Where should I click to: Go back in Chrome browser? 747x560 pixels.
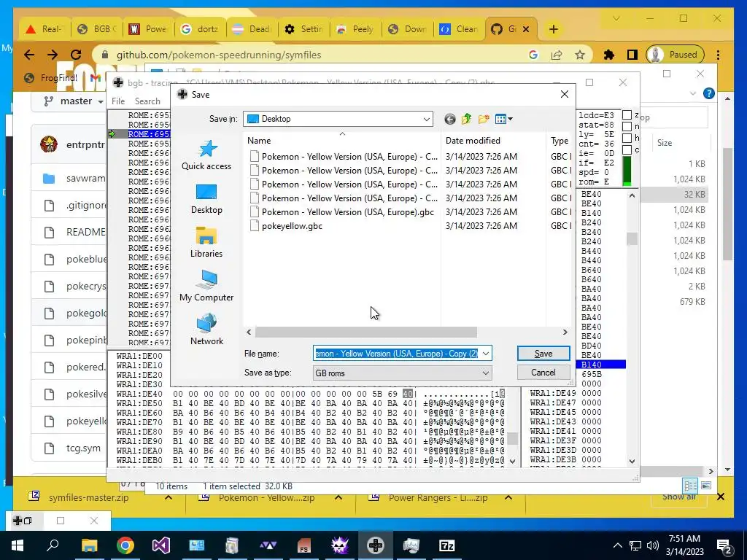click(x=29, y=55)
